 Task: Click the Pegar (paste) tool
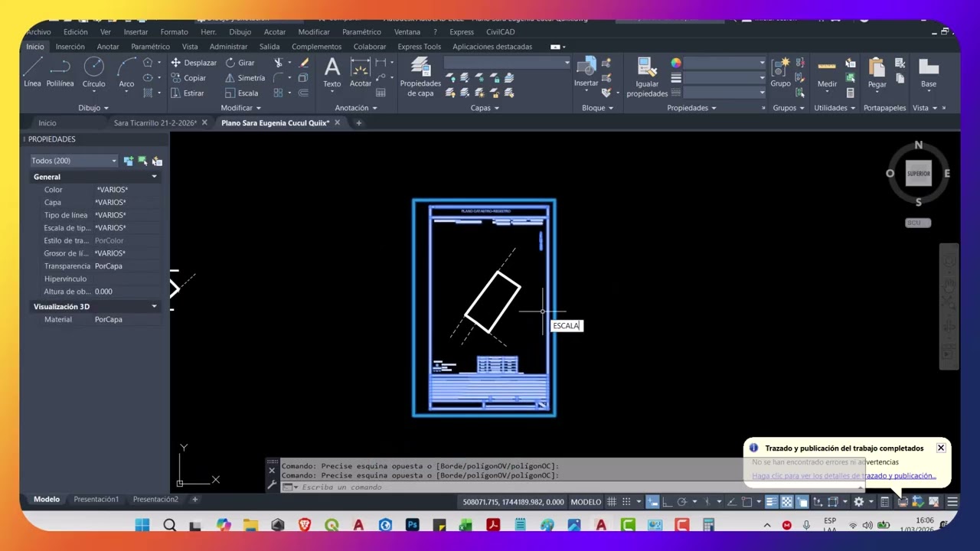(877, 73)
